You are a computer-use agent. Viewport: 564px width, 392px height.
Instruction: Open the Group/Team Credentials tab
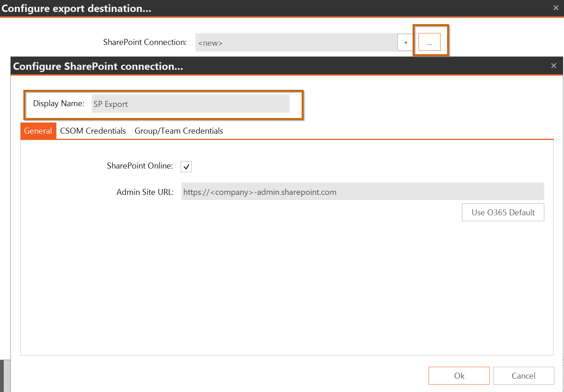[x=179, y=131]
